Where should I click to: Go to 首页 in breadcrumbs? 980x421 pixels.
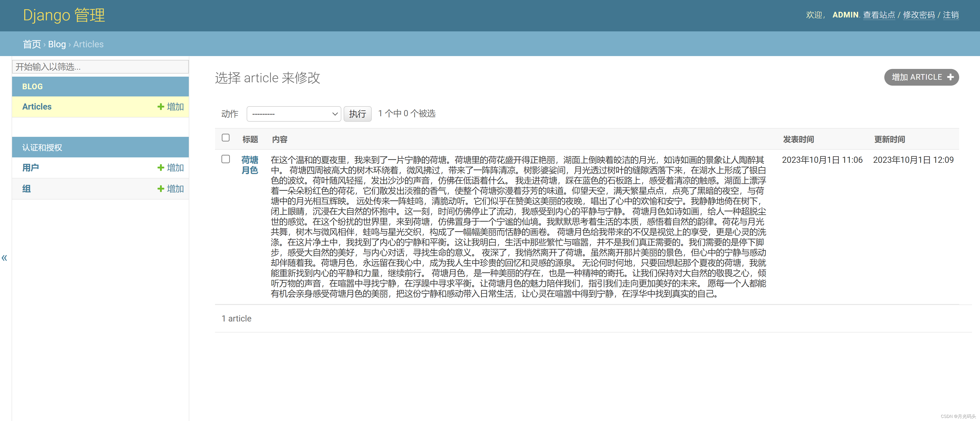tap(32, 44)
